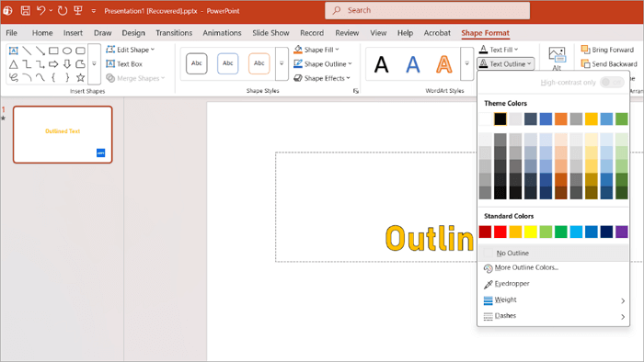This screenshot has width=644, height=362.
Task: Select the straight line shape
Action: tap(27, 51)
